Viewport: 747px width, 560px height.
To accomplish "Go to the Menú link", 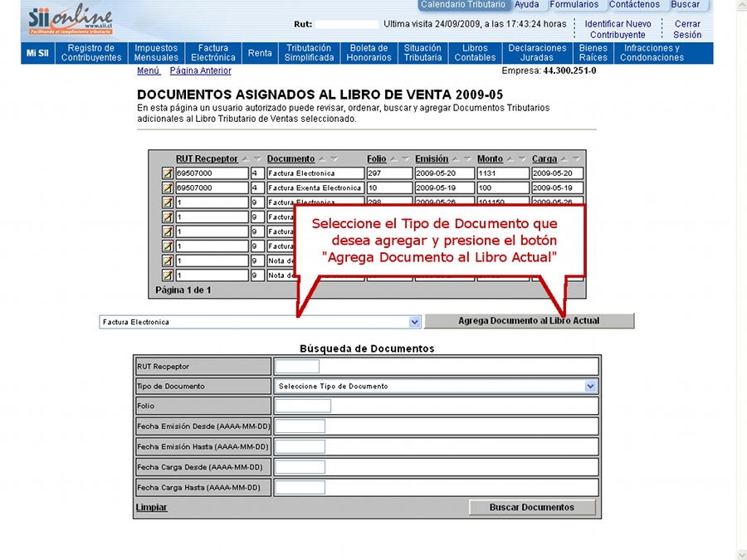I will pyautogui.click(x=149, y=71).
